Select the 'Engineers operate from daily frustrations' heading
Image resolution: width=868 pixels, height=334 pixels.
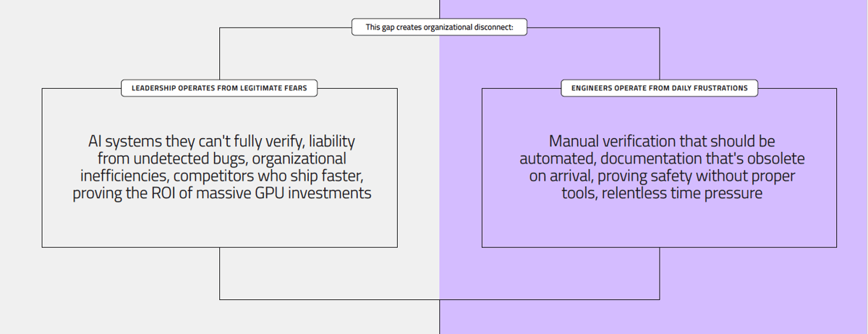point(660,88)
